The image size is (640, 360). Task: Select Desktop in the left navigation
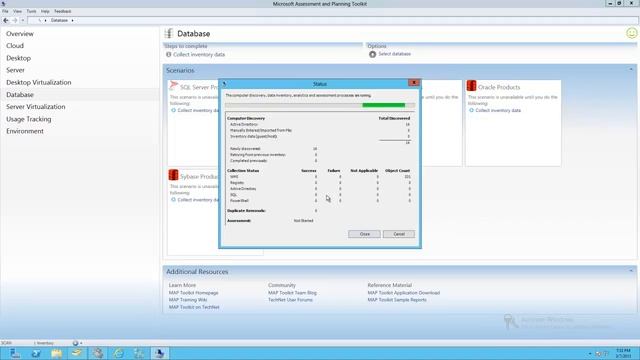(18, 58)
